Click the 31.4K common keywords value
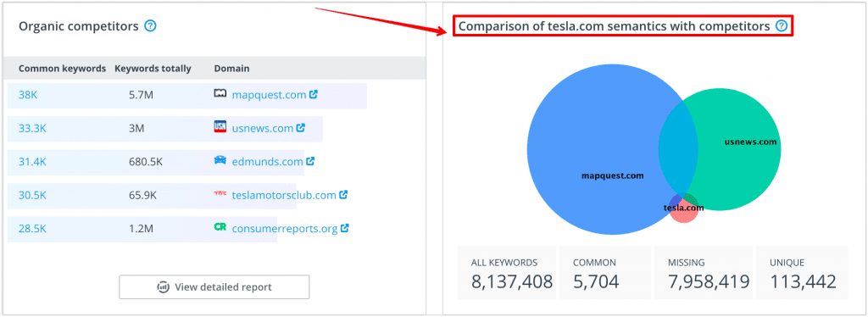Screen dimensions: 868x317 [32, 162]
